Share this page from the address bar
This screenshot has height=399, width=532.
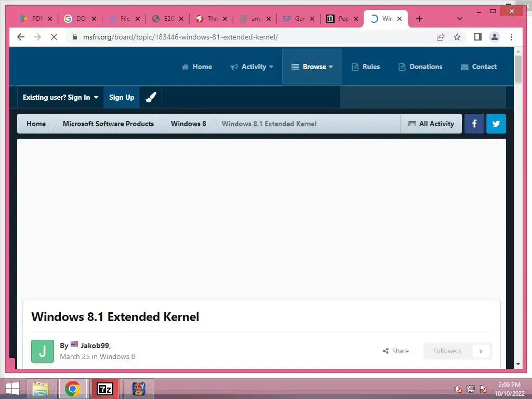441,37
